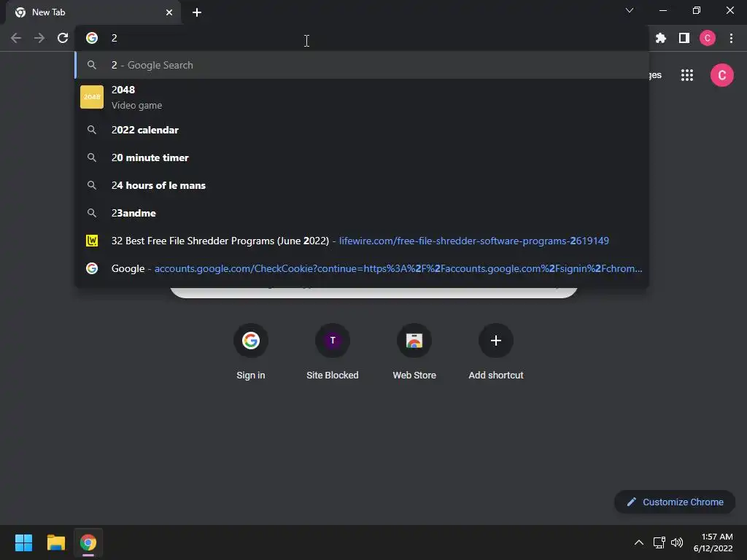Select the '20 minute timer' suggestion
The width and height of the screenshot is (747, 560).
pyautogui.click(x=362, y=157)
